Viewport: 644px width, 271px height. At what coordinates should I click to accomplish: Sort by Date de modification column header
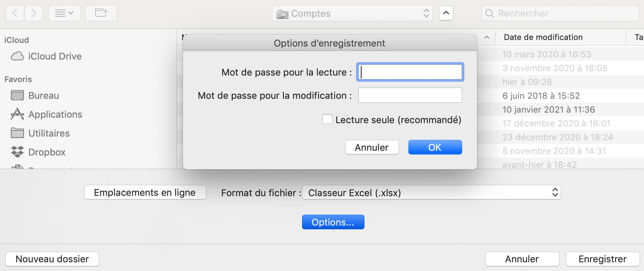[543, 37]
